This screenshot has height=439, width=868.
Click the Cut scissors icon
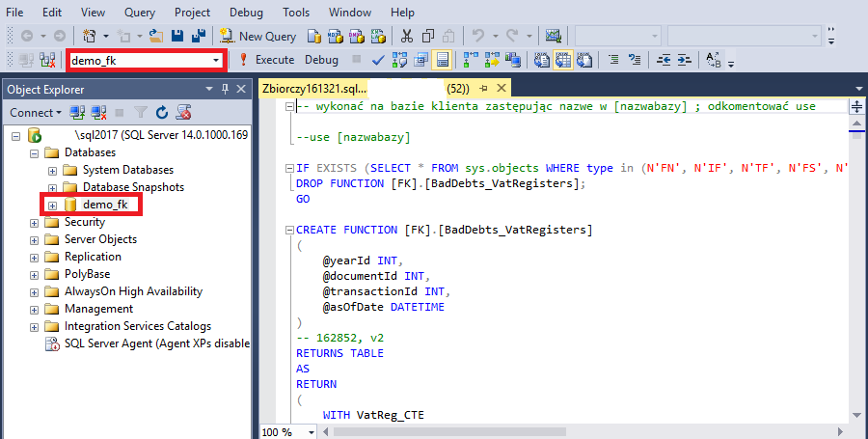tap(407, 37)
